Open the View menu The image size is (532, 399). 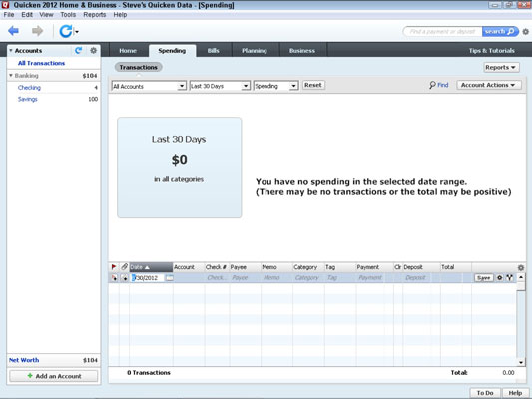(46, 15)
